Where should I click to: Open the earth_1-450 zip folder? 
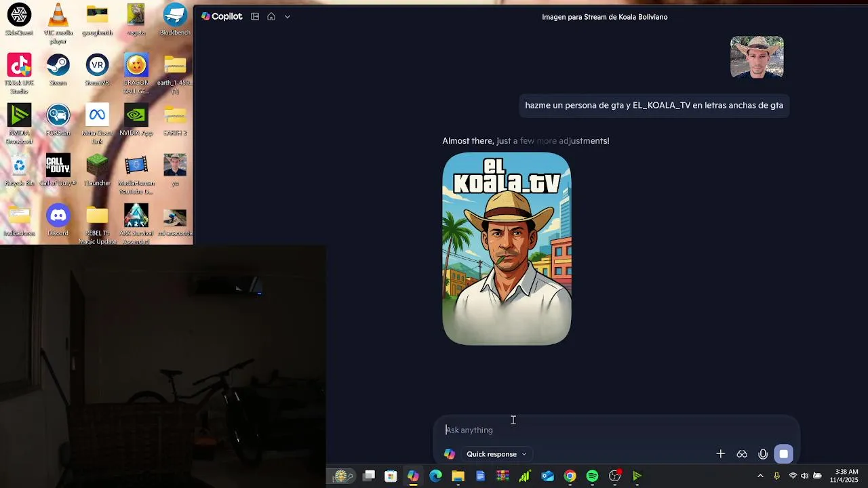[175, 74]
